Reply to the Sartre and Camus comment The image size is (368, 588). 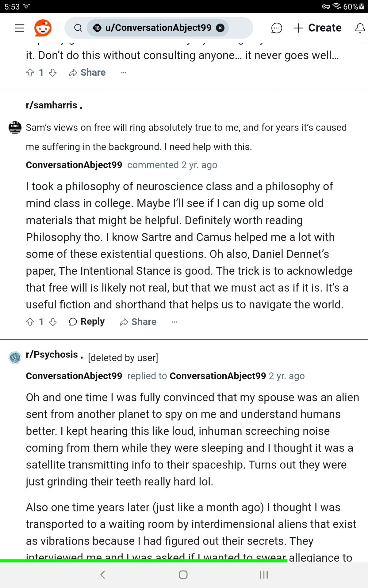(x=87, y=322)
